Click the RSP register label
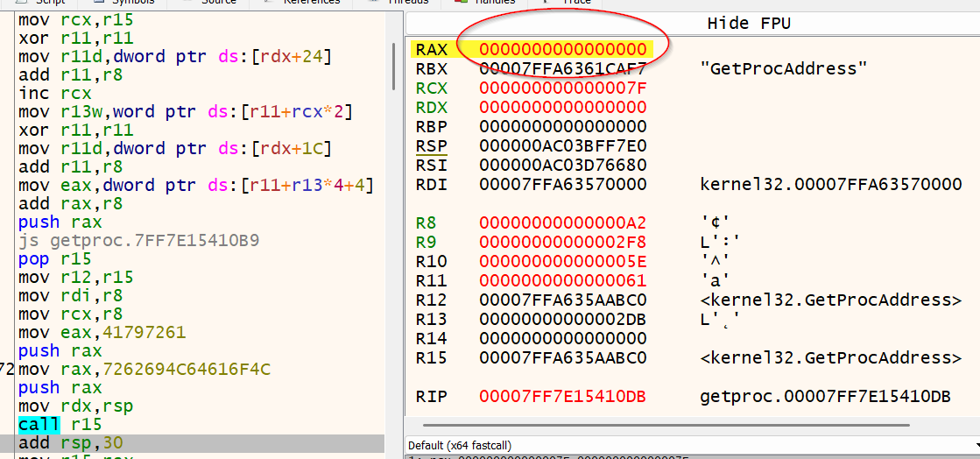This screenshot has width=980, height=459. (x=433, y=145)
